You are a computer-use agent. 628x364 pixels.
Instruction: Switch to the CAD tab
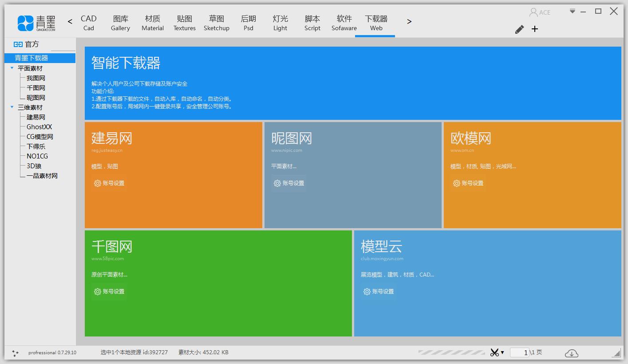pos(89,23)
